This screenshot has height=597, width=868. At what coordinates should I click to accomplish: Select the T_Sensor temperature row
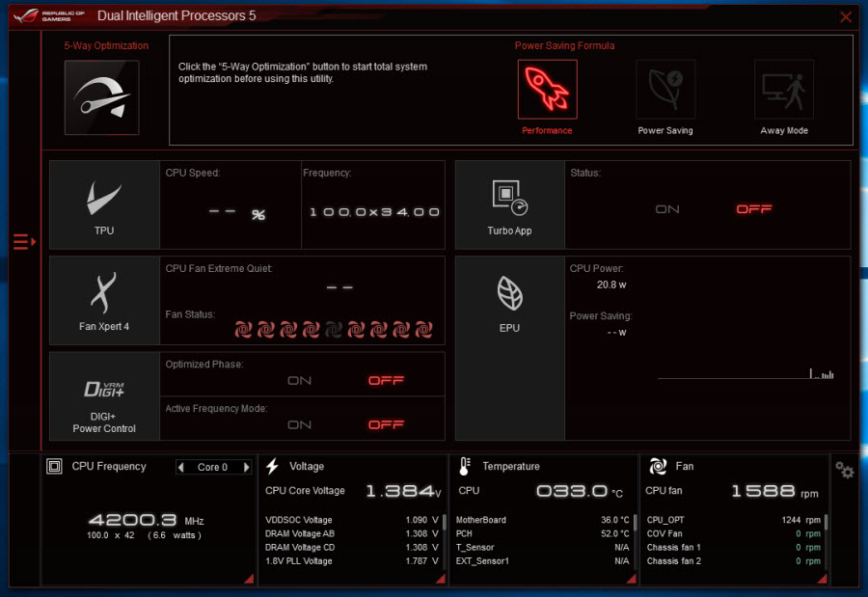pos(542,547)
